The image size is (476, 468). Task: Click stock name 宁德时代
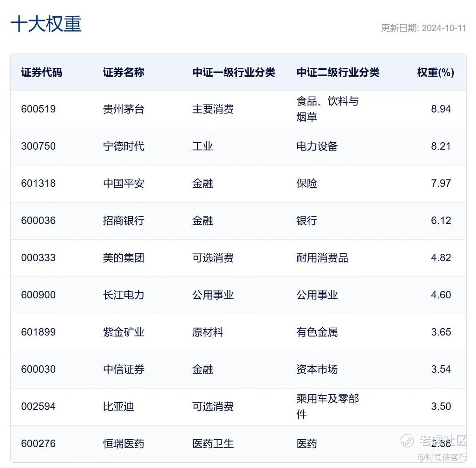[124, 146]
